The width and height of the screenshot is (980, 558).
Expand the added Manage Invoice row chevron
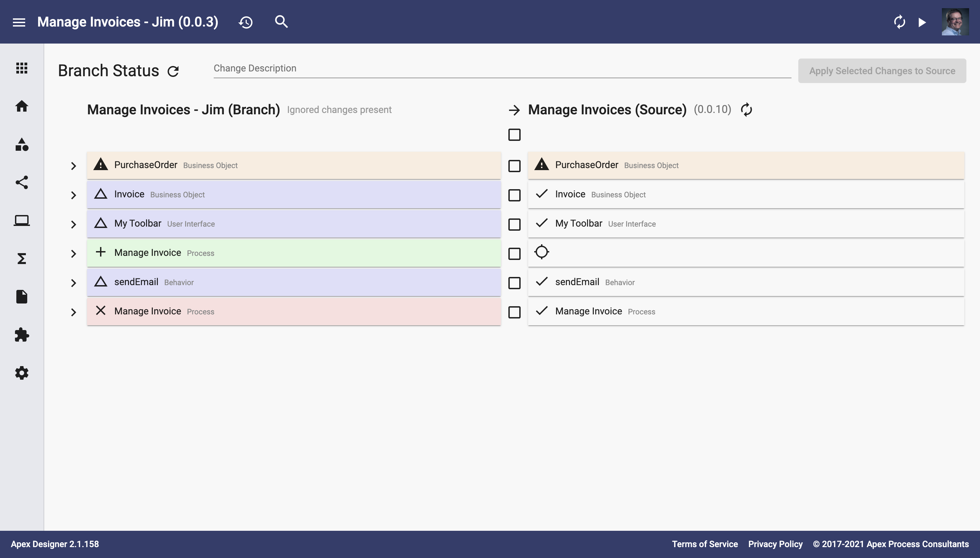(x=73, y=254)
